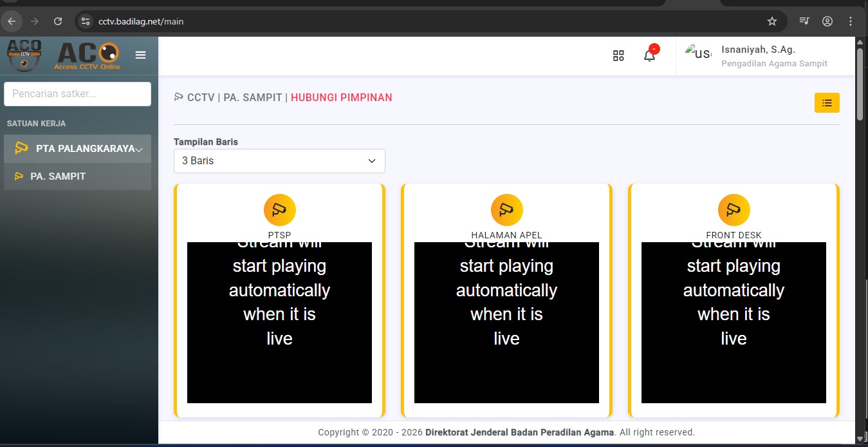Open browser media control icon
Viewport: 868px width, 447px height.
tap(804, 21)
